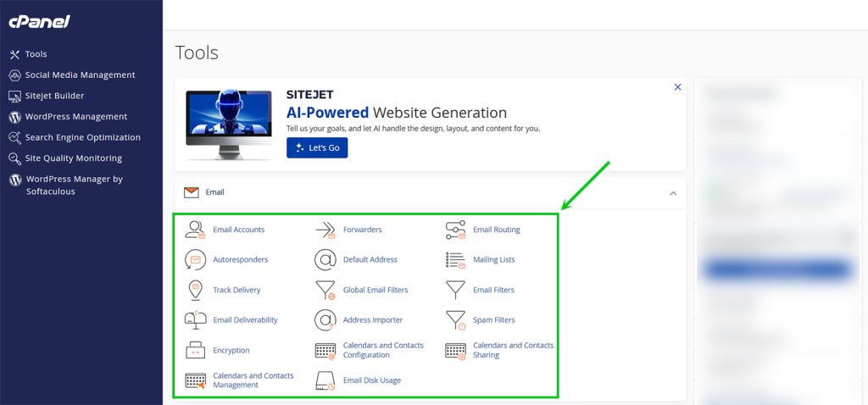Open the Address Importer link
The width and height of the screenshot is (868, 405).
[373, 319]
